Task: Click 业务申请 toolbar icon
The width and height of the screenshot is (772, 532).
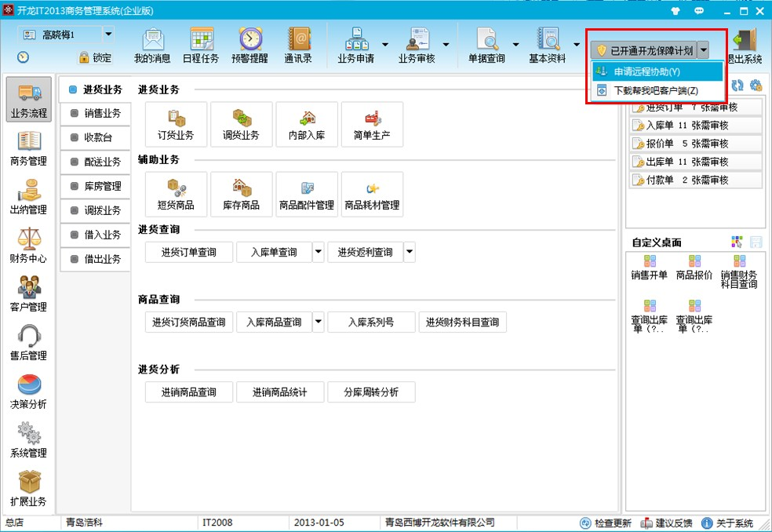Action: (x=356, y=46)
